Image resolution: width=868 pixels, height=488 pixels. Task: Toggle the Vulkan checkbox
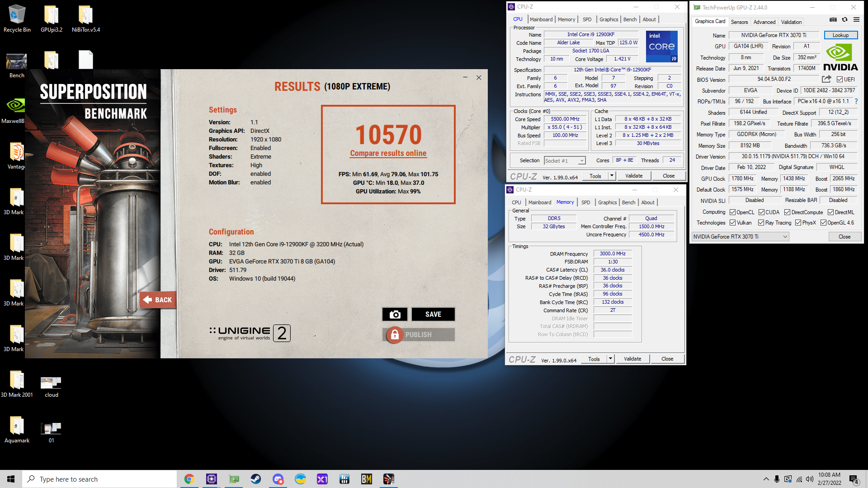pyautogui.click(x=732, y=223)
